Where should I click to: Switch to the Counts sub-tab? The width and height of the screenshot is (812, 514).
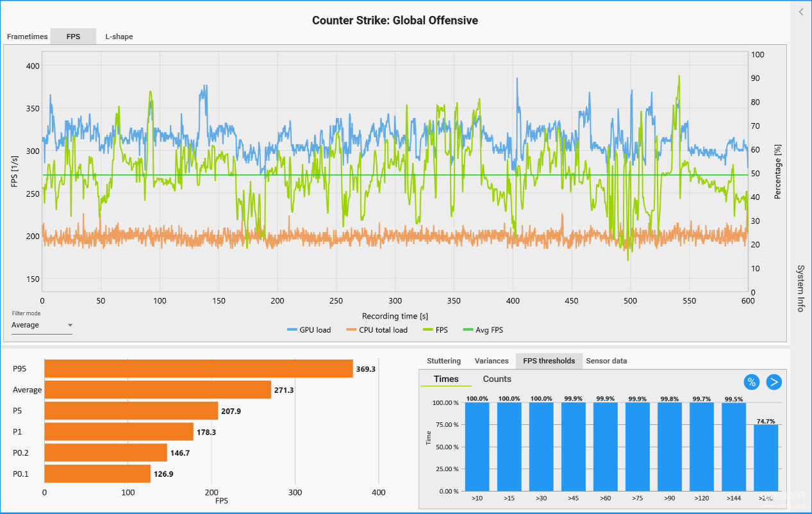(497, 379)
